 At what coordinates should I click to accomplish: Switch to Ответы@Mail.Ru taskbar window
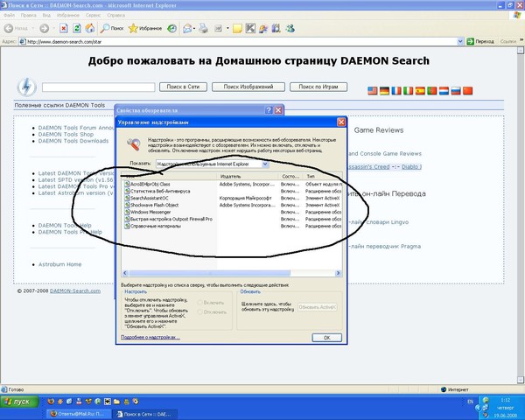pos(78,414)
